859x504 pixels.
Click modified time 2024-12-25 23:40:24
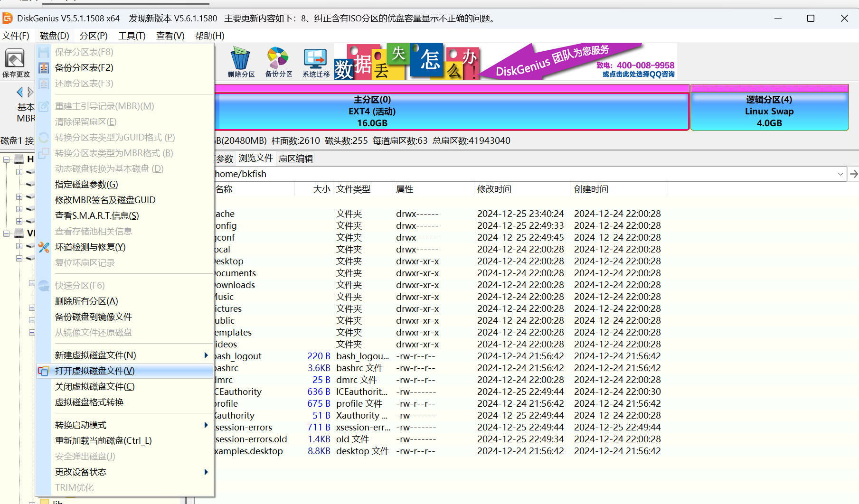(x=520, y=214)
